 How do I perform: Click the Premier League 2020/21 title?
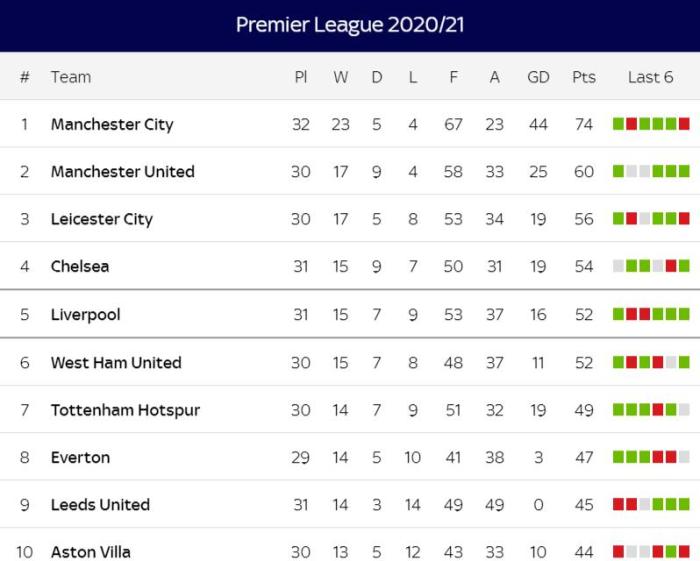click(350, 25)
